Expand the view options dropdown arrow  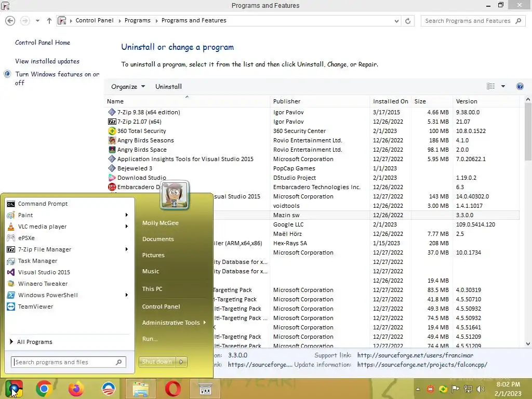click(503, 86)
